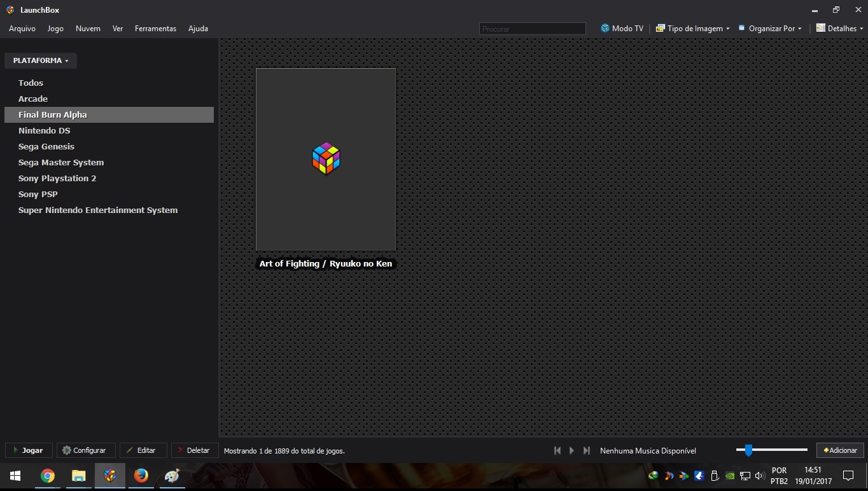Click the safely remove USB tray icon
Viewport: 868px width, 491px height.
pyautogui.click(x=715, y=475)
